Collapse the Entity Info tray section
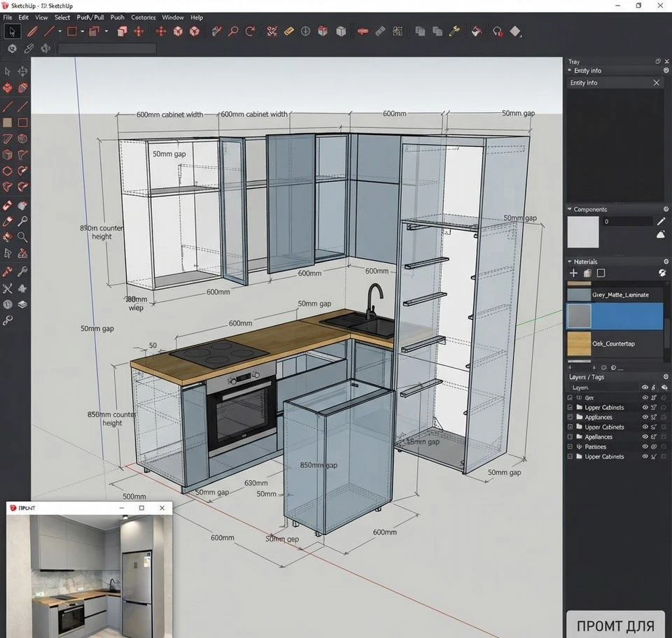The image size is (672, 638). pyautogui.click(x=570, y=70)
